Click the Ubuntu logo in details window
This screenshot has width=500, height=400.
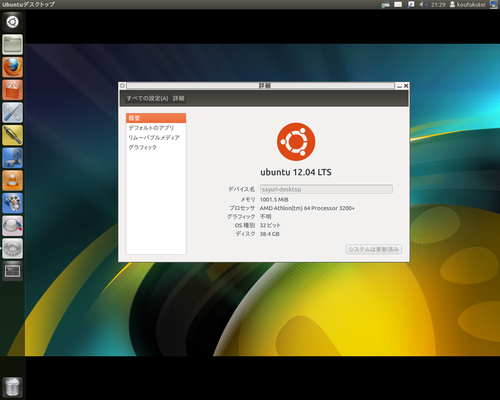[296, 142]
